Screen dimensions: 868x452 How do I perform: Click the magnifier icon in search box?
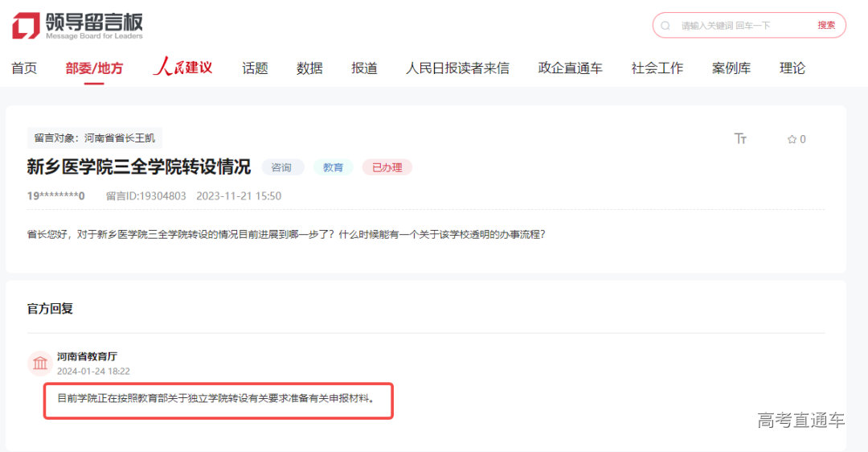[x=665, y=26]
